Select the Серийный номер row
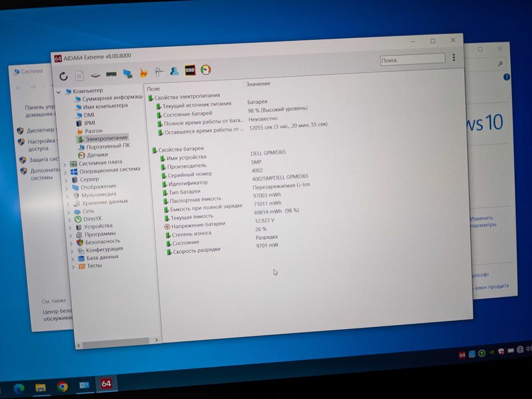The width and height of the screenshot is (532, 399). [x=190, y=174]
